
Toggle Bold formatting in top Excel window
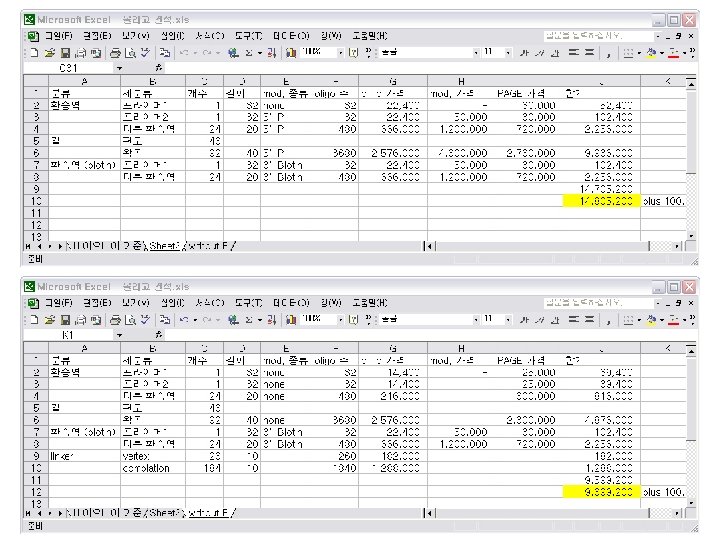tap(524, 53)
